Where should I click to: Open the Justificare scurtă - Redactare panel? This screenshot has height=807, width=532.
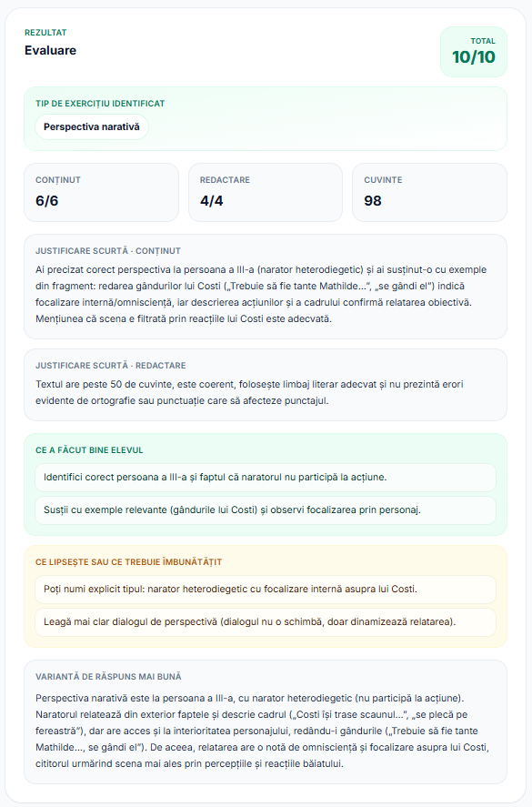266,385
